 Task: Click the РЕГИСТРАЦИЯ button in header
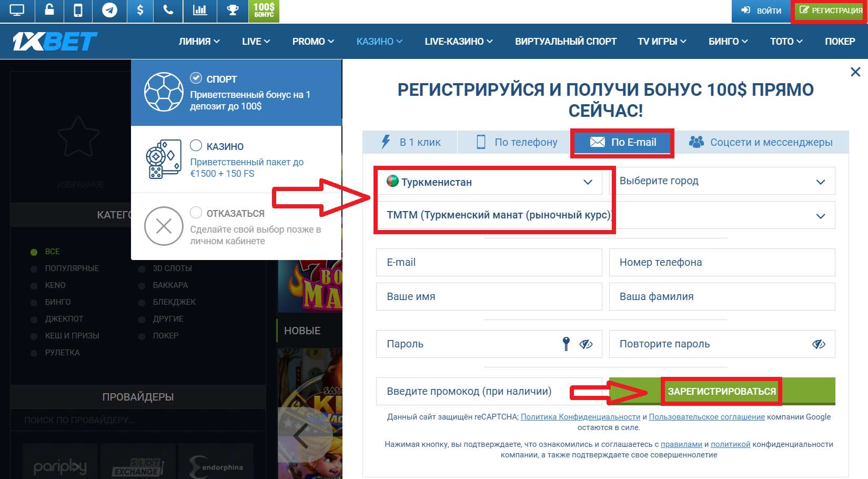[x=830, y=11]
